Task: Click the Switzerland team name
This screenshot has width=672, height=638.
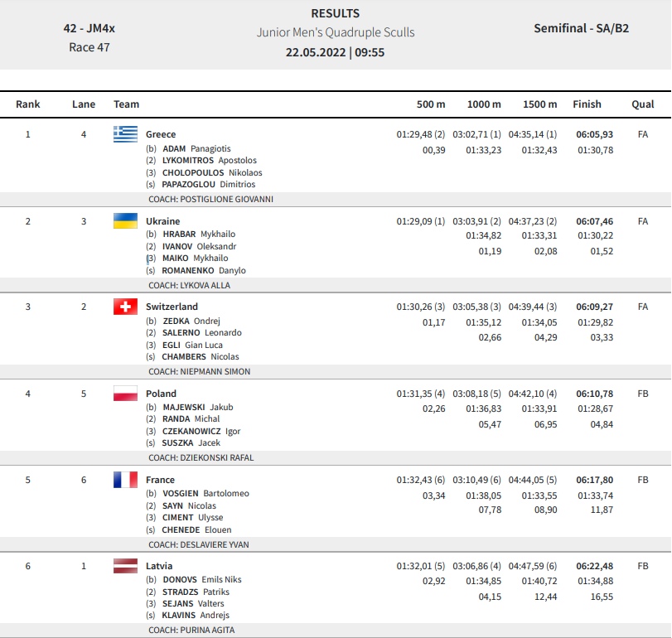Action: pyautogui.click(x=172, y=307)
